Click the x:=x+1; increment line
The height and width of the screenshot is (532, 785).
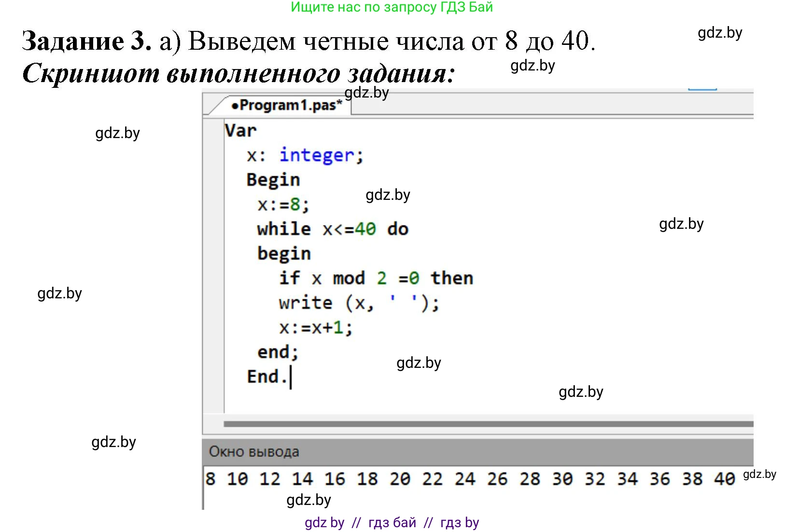(x=316, y=328)
